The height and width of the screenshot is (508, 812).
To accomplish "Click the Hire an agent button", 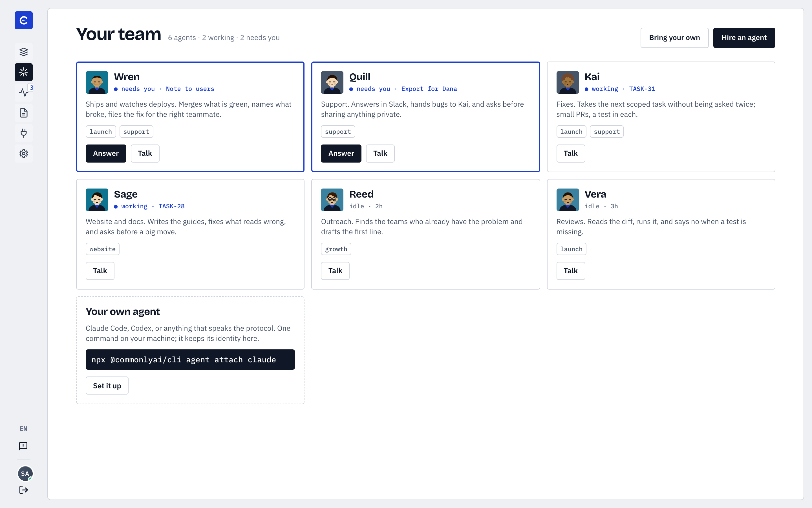I will tap(744, 38).
